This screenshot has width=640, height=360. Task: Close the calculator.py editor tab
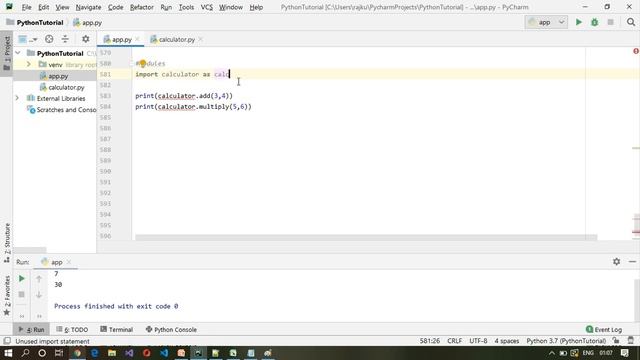tap(201, 40)
